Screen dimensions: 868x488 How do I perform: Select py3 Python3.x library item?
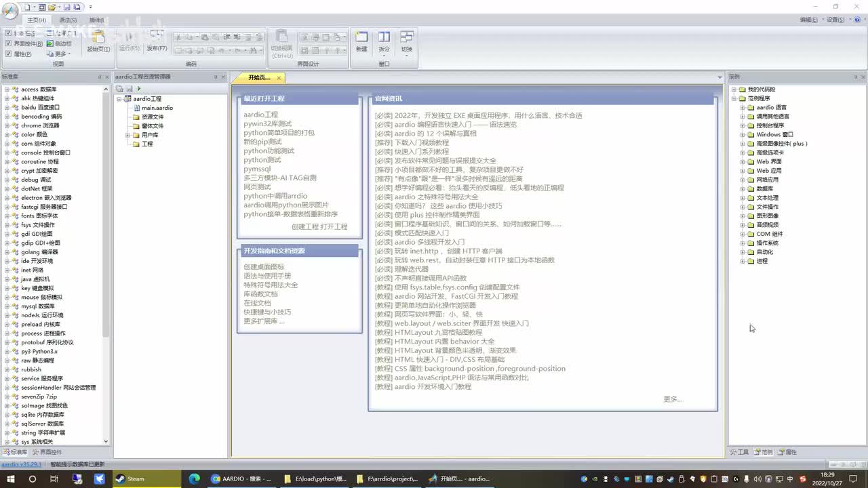click(x=39, y=352)
